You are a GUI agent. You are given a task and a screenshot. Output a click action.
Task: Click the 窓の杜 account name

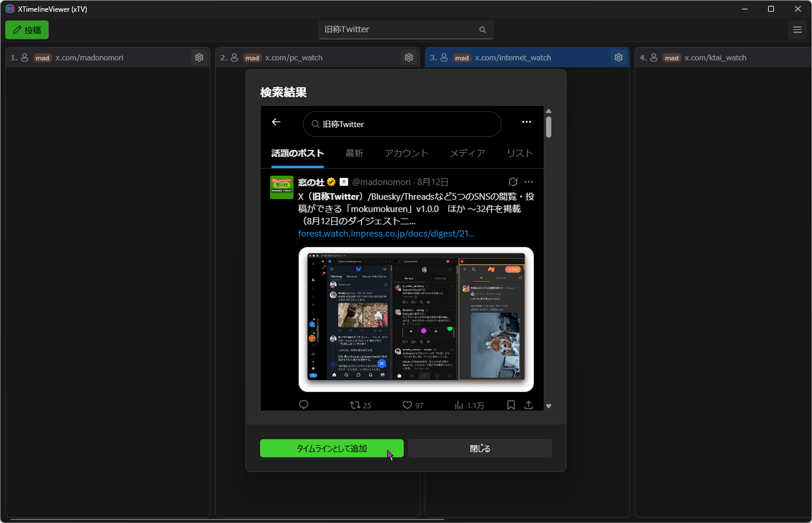(311, 182)
